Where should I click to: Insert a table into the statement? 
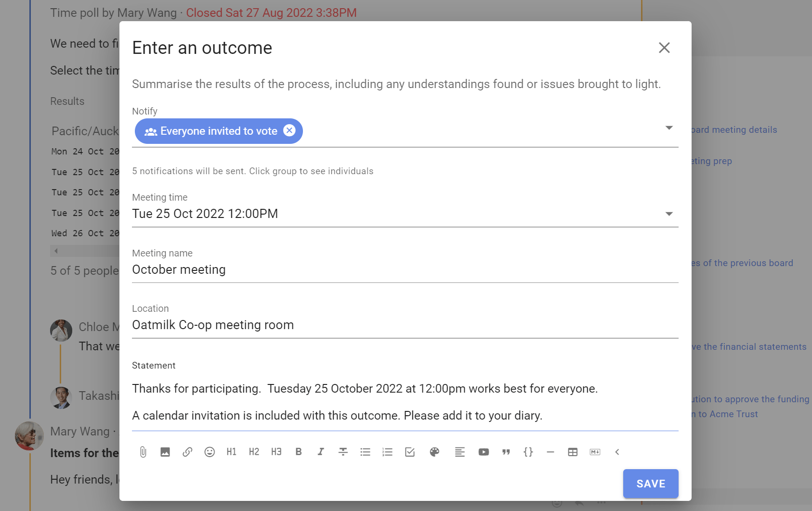573,452
